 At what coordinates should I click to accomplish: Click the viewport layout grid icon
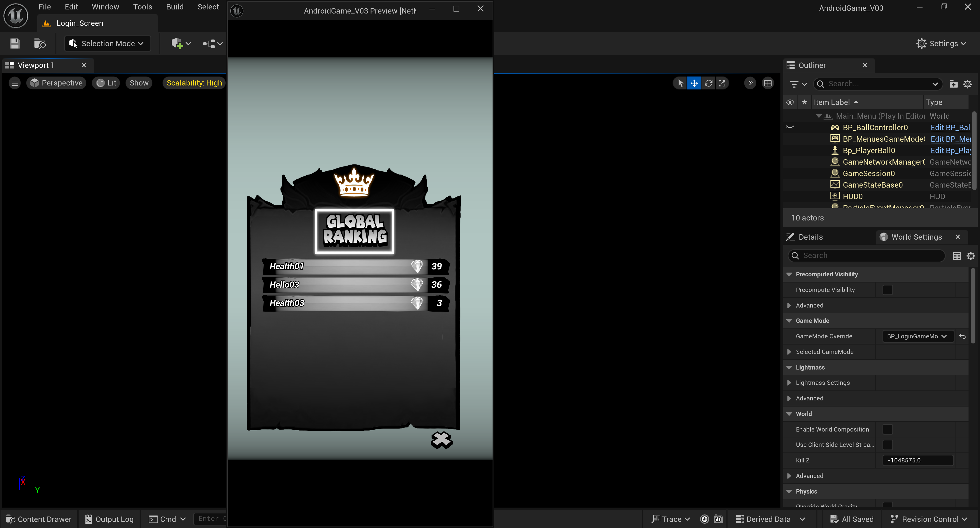tap(768, 83)
